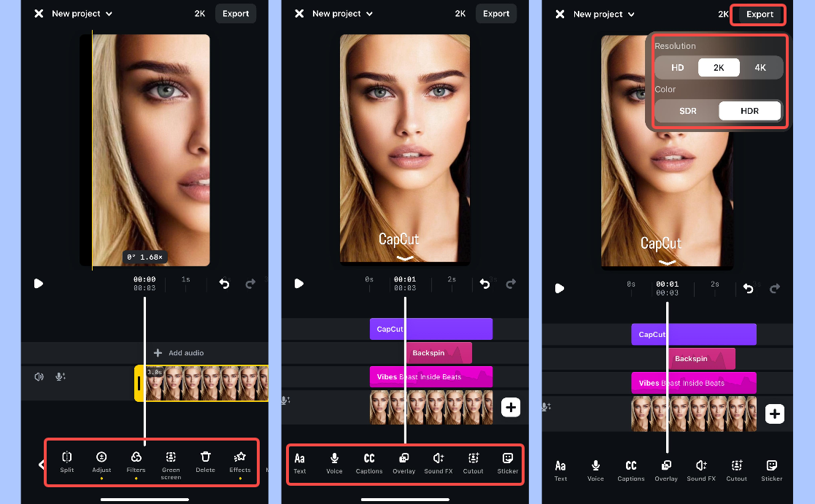Add clip with plus button in middle screen
815x504 pixels.
click(x=511, y=407)
